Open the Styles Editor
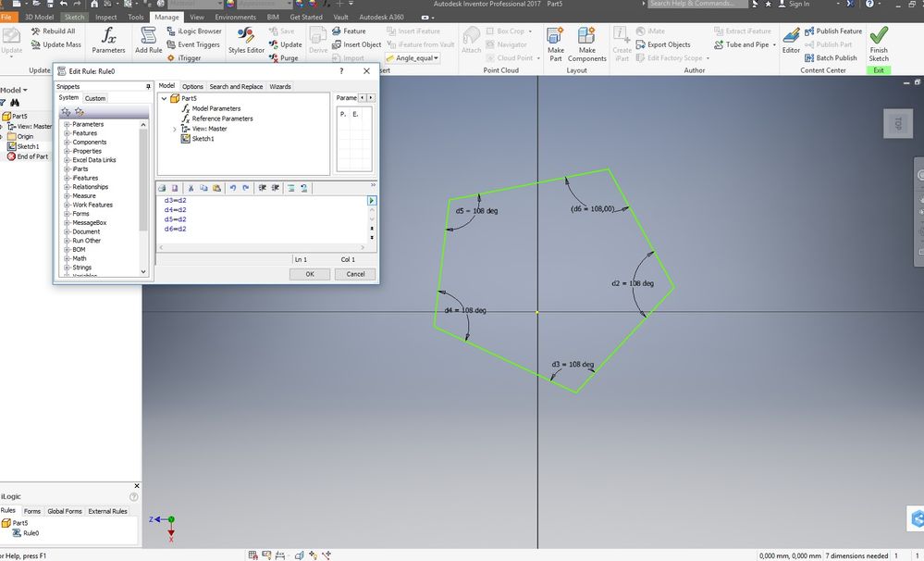This screenshot has width=924, height=561. click(x=246, y=40)
